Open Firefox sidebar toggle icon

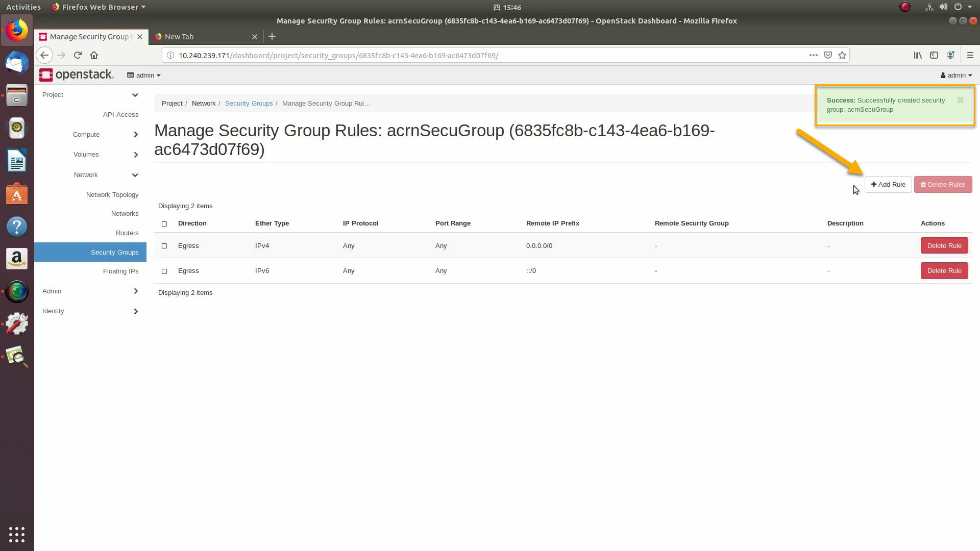pos(934,55)
